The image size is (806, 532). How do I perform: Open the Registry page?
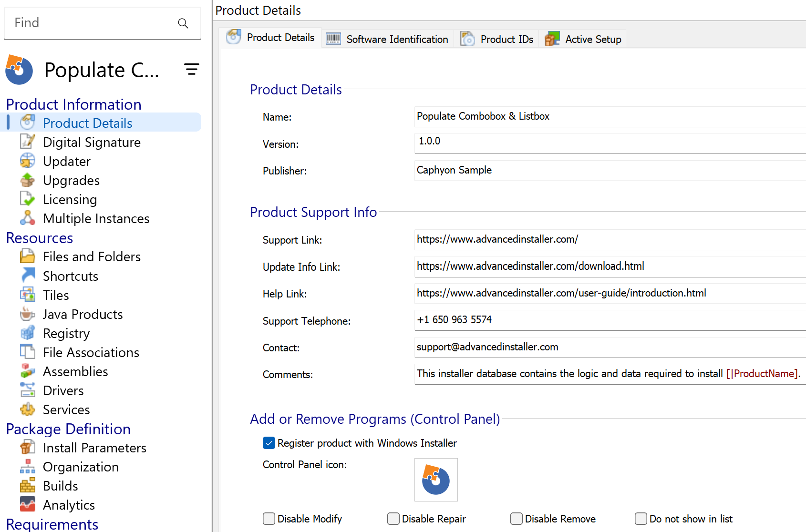click(x=66, y=333)
